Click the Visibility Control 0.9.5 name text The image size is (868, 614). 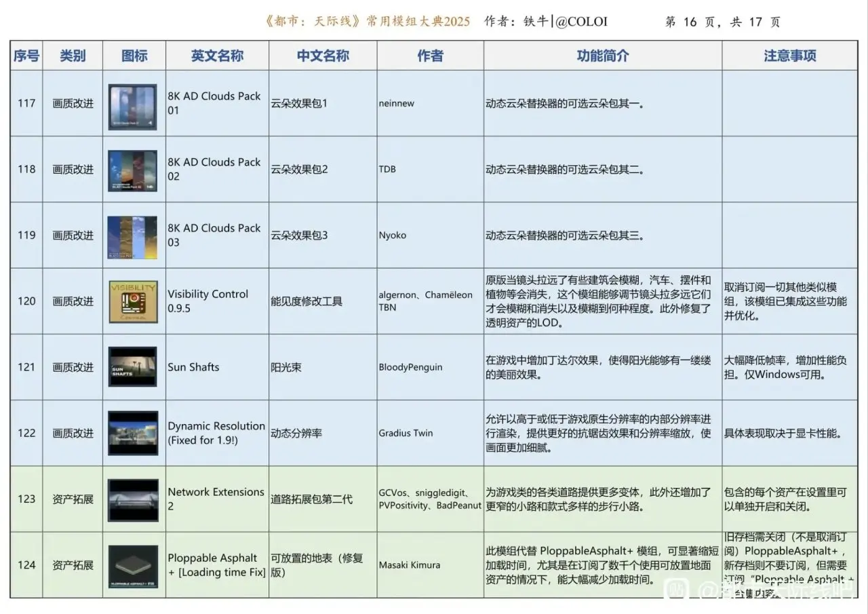208,301
